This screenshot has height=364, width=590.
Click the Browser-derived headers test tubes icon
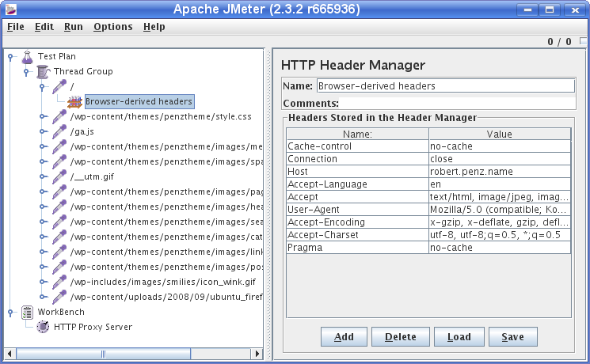point(74,102)
